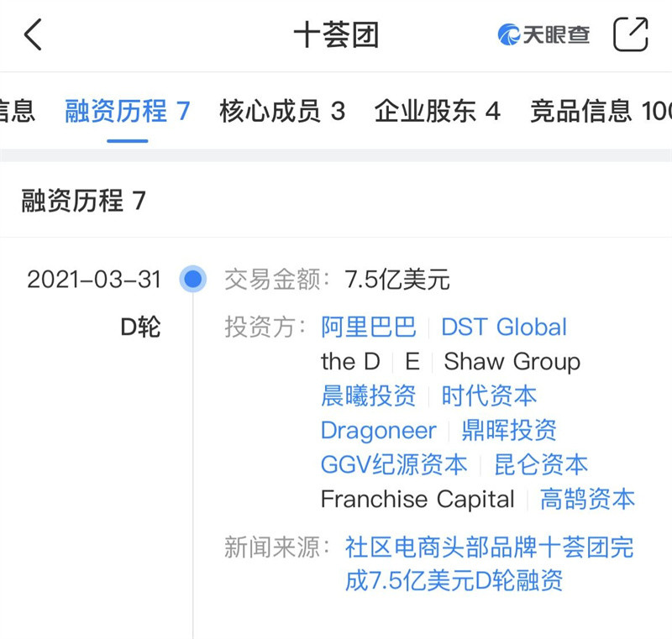
Task: Select the 十荟团 page title
Action: [x=336, y=34]
